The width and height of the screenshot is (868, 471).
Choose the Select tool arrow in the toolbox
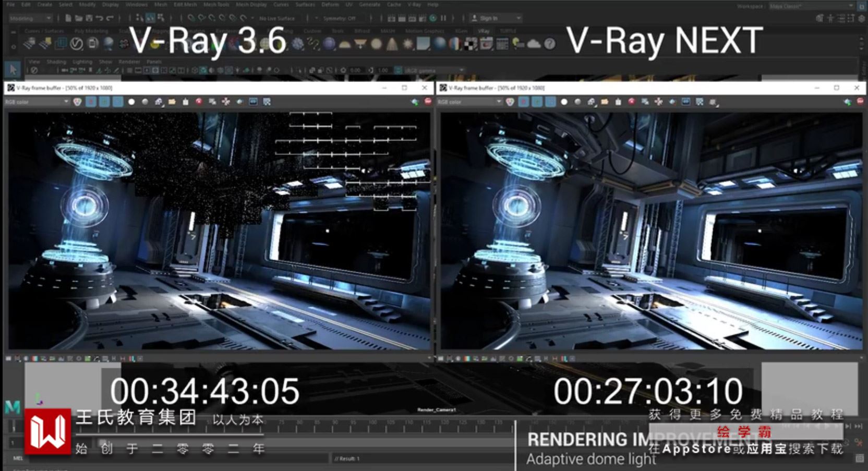click(x=13, y=69)
